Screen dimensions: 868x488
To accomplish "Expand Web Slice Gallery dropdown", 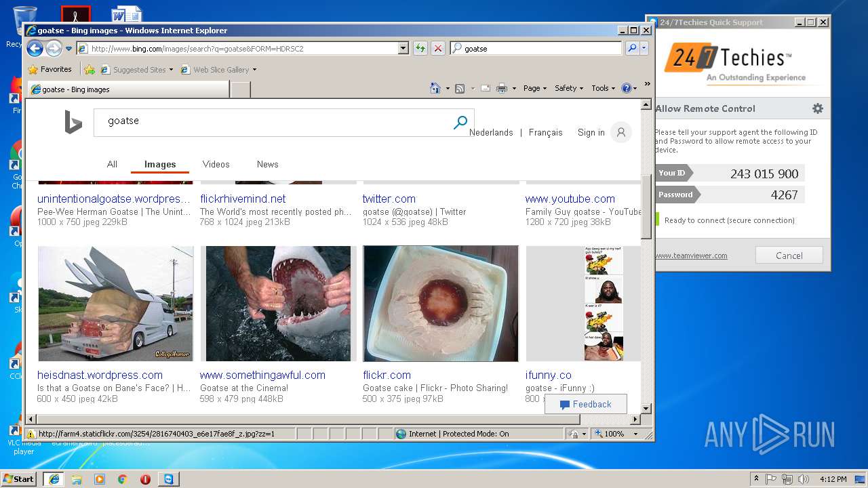I will pyautogui.click(x=254, y=70).
